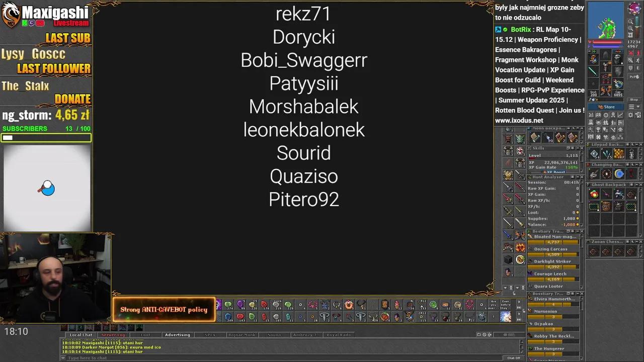
Task: Select Ocyakao bosstiary entry
Action: [553, 326]
